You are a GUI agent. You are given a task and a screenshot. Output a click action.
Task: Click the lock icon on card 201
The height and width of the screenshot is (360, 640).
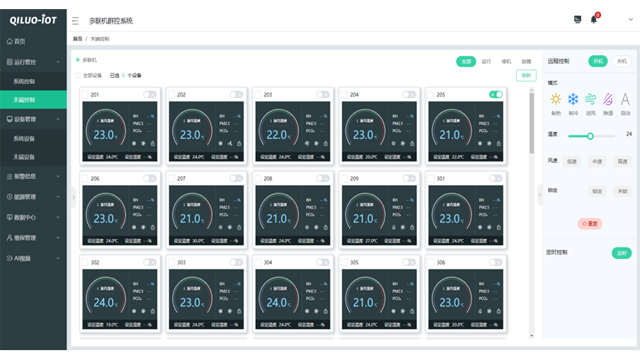click(153, 144)
